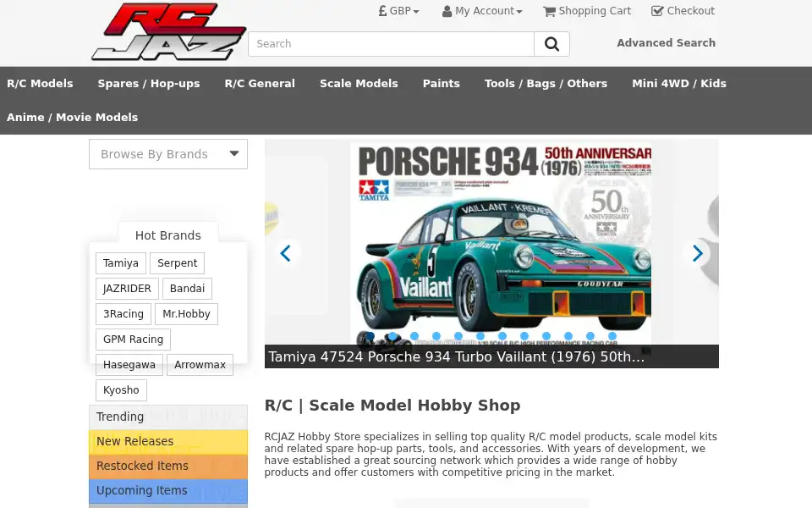812x508 pixels.
Task: Open the GBP currency dropdown
Action: [x=398, y=11]
